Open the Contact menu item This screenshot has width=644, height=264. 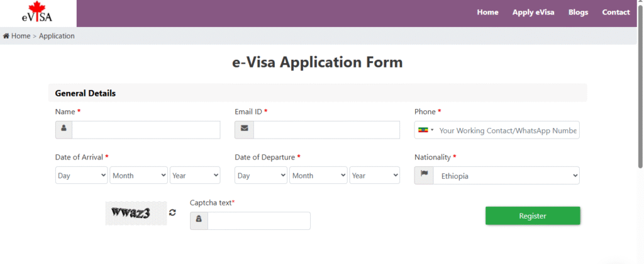click(x=616, y=13)
